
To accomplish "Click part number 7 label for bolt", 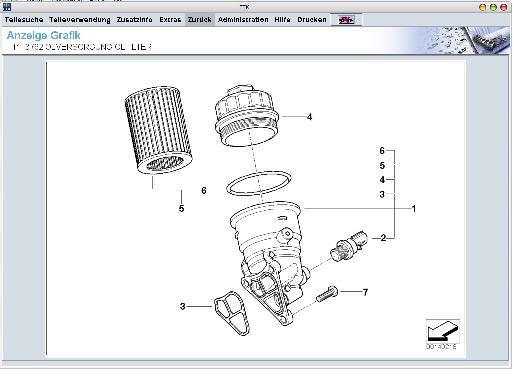I will tap(365, 292).
